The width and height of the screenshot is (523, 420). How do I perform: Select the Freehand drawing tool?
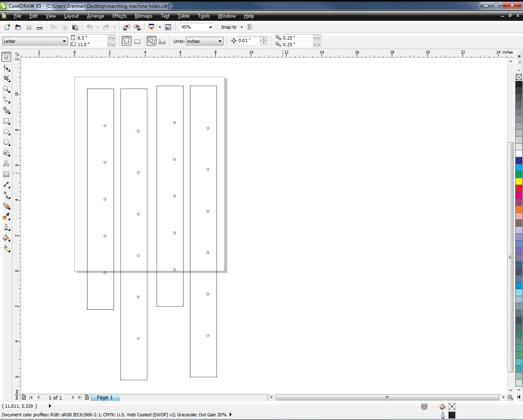click(6, 100)
